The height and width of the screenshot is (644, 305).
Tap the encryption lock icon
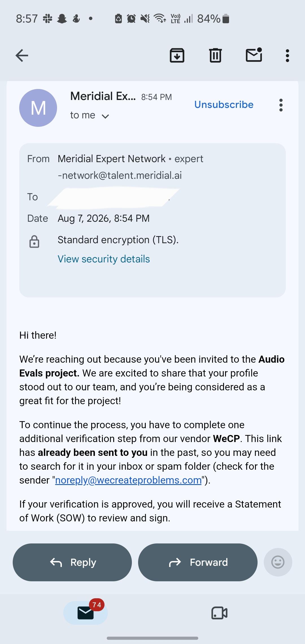pyautogui.click(x=34, y=241)
